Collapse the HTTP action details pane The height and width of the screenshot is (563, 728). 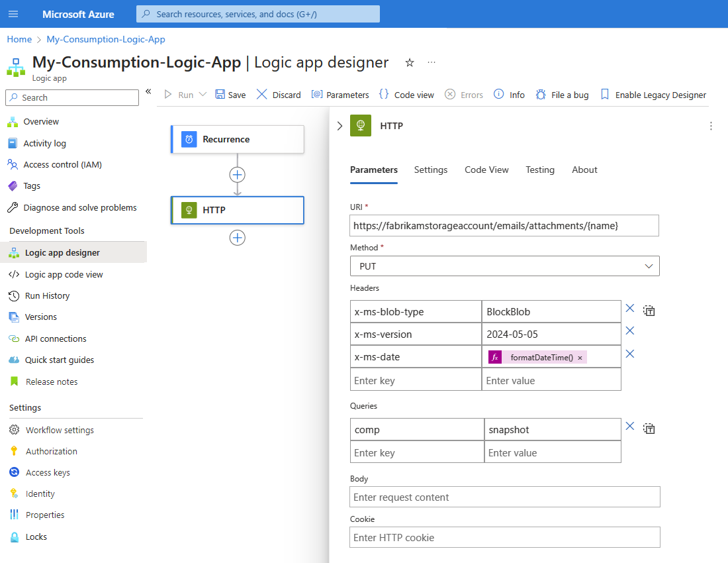tap(340, 126)
